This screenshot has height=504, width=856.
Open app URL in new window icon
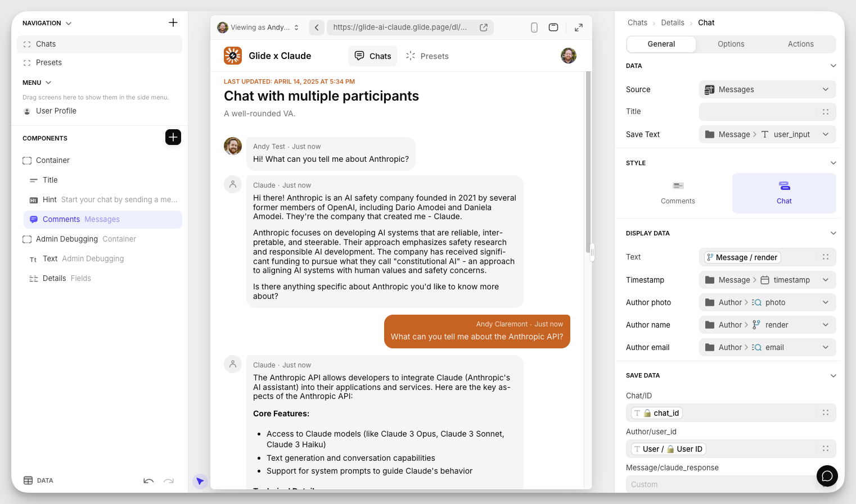tap(484, 27)
